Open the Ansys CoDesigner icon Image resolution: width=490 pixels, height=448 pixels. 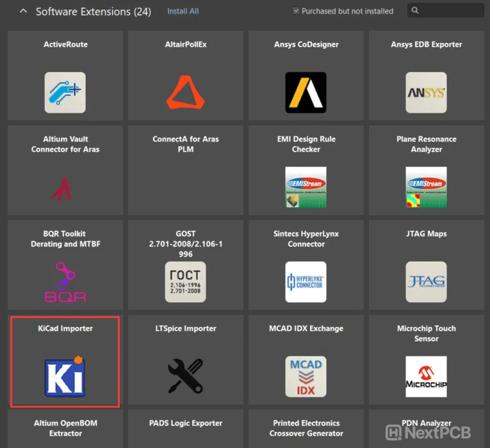[x=306, y=93]
